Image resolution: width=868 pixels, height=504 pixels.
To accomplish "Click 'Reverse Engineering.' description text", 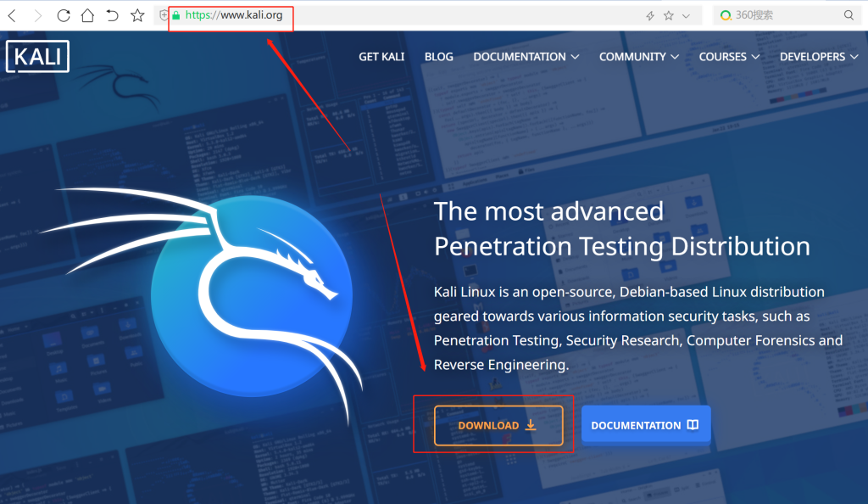I will point(502,365).
